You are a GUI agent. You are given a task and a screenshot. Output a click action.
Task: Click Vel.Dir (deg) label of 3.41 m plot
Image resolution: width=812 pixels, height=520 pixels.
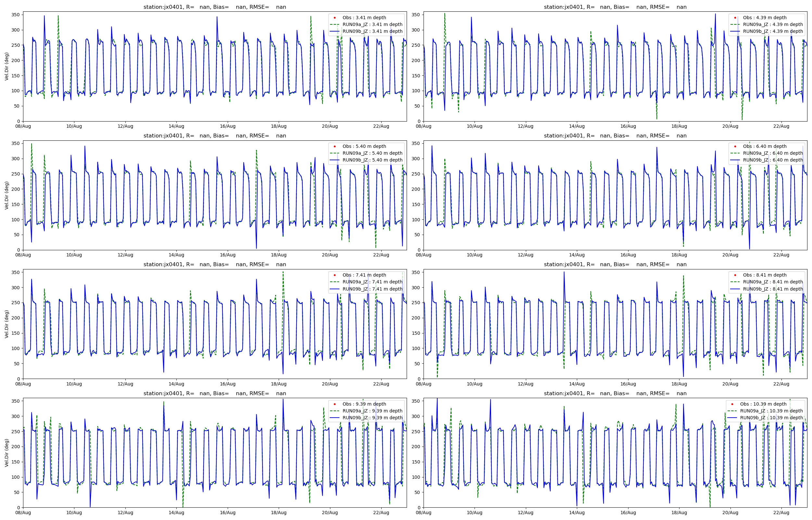point(7,66)
